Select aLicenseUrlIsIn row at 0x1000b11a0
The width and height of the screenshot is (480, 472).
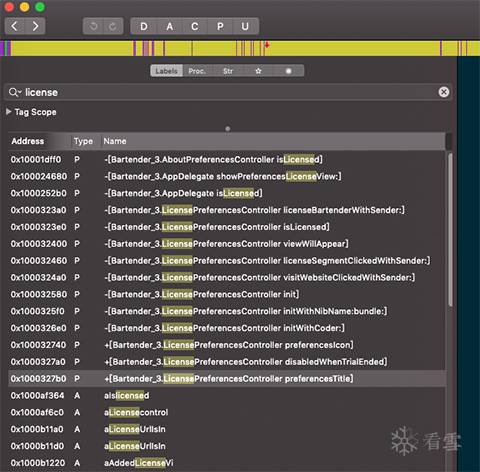(227, 429)
